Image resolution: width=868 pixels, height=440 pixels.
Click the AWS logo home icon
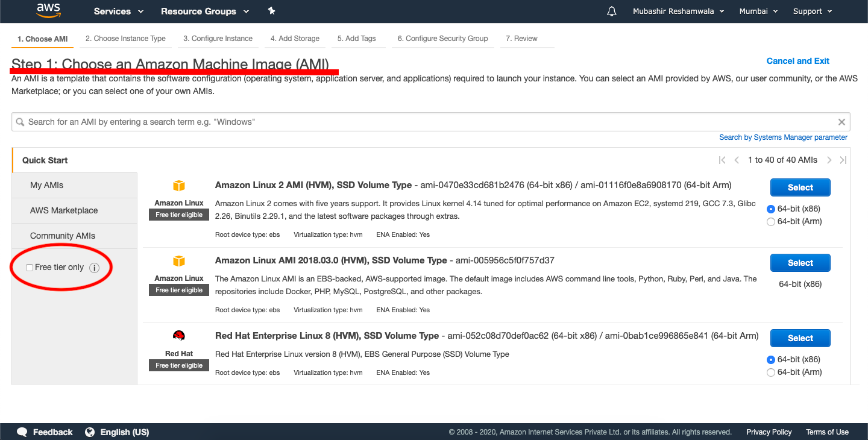tap(48, 10)
